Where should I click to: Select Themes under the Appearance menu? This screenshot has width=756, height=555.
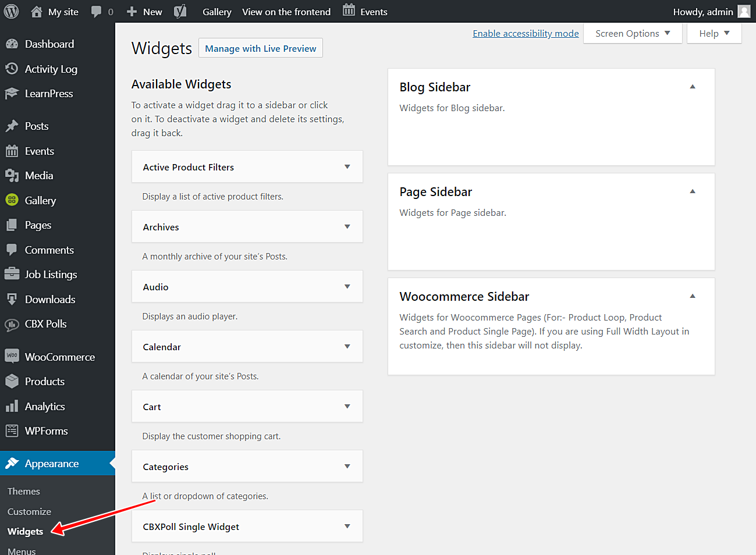(x=23, y=491)
